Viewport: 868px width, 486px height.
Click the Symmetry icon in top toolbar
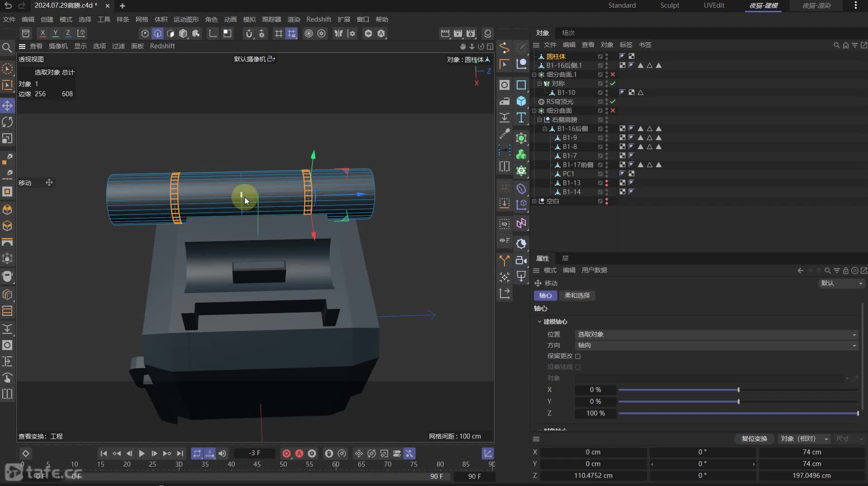point(338,33)
